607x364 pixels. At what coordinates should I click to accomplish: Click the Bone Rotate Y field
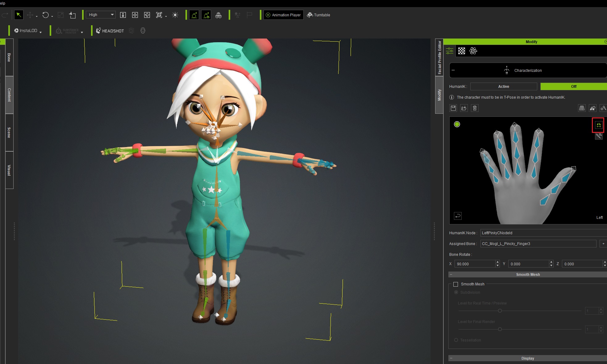click(x=529, y=264)
